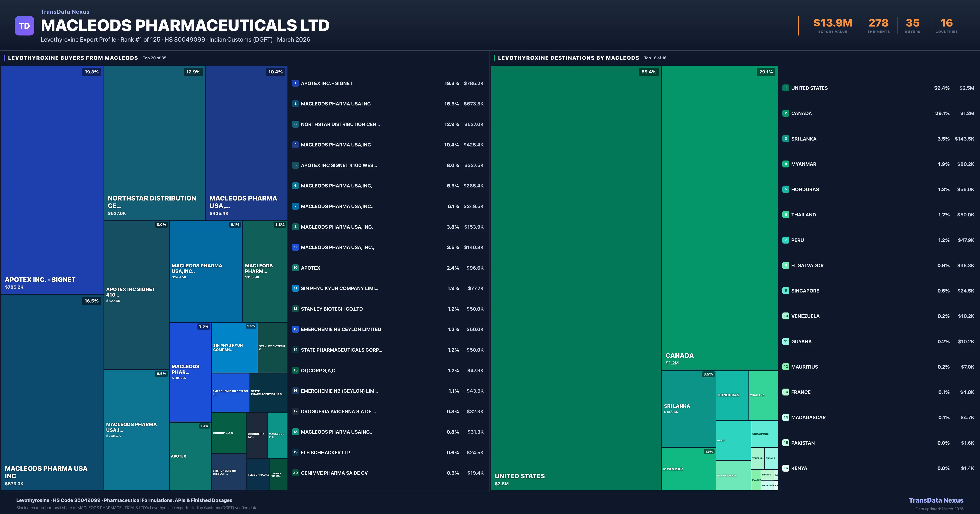Open the MACLEODS PHARMA USA INC list entry
This screenshot has height=514, width=980.
click(335, 104)
